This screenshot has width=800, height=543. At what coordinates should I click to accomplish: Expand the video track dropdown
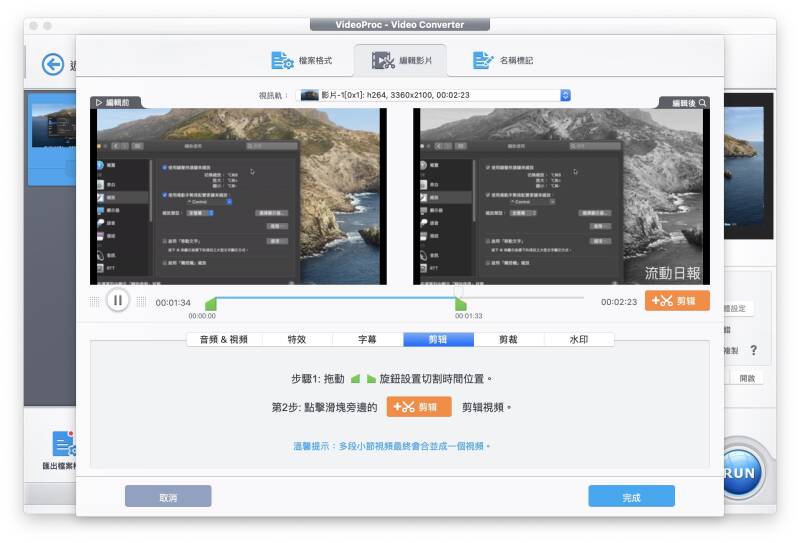pos(433,95)
